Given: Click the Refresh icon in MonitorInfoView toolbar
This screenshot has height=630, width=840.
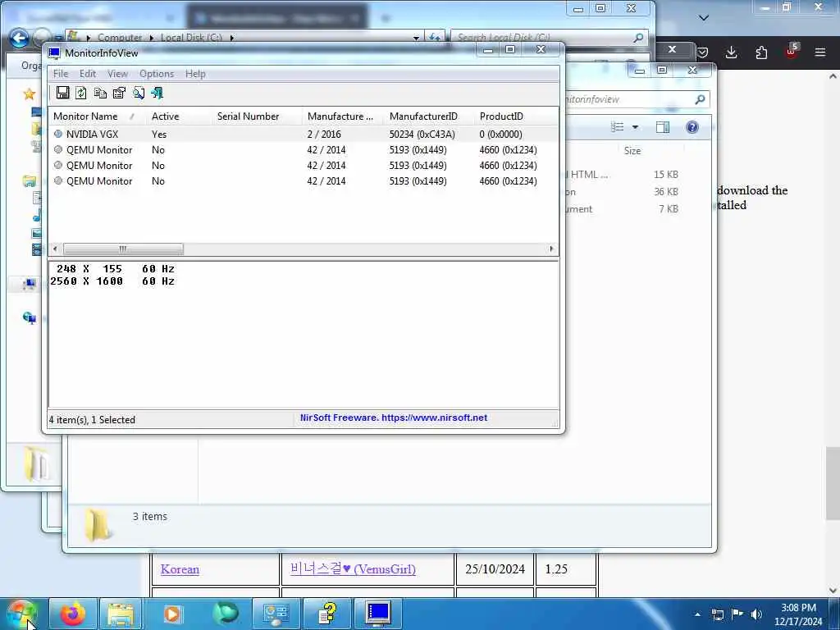Looking at the screenshot, I should tap(81, 94).
